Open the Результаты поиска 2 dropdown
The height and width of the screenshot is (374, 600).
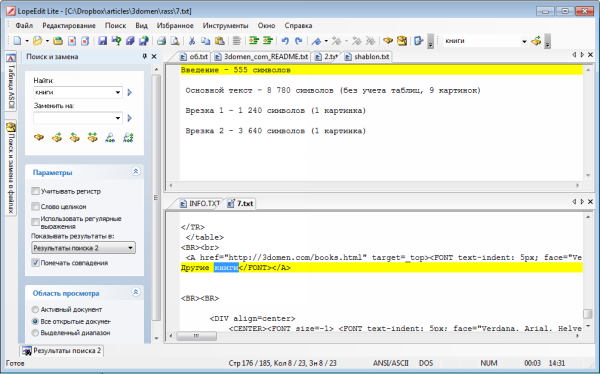[83, 248]
